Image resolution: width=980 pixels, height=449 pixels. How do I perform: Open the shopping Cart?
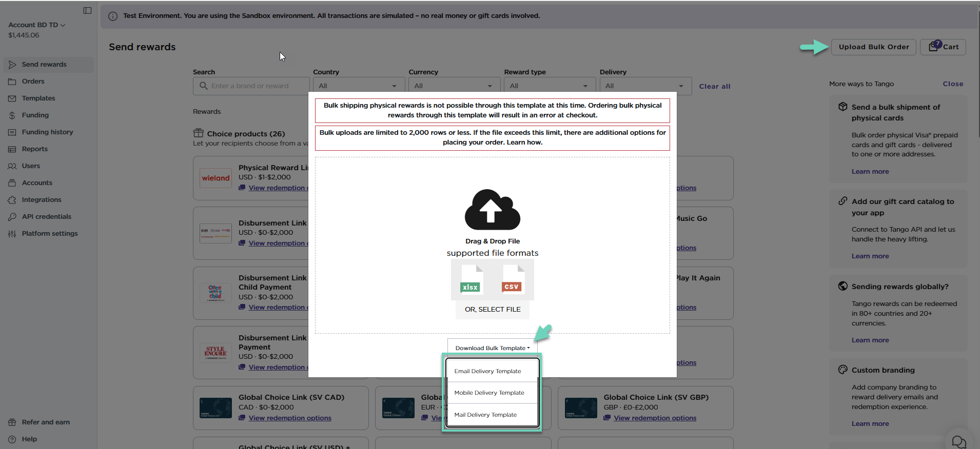click(x=943, y=47)
